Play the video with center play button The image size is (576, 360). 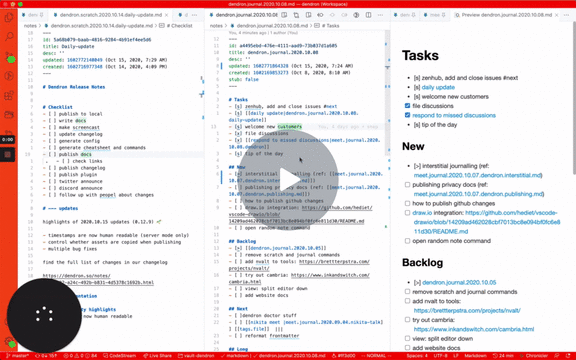288,179
